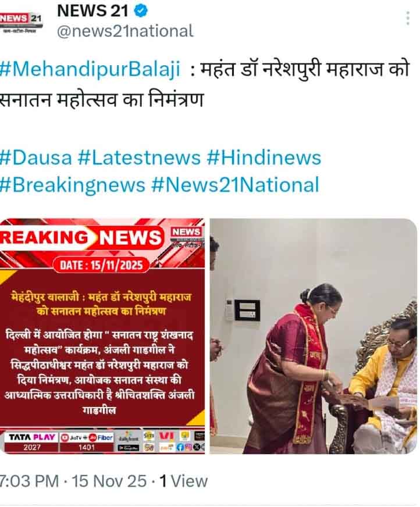Click the TATA PLAY 2027 logo
This screenshot has width=420, height=507.
click(32, 442)
